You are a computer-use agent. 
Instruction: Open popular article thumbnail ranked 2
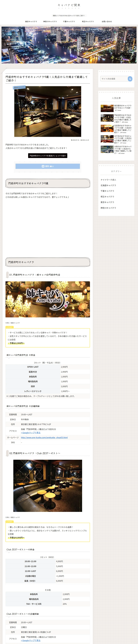pos(107,118)
